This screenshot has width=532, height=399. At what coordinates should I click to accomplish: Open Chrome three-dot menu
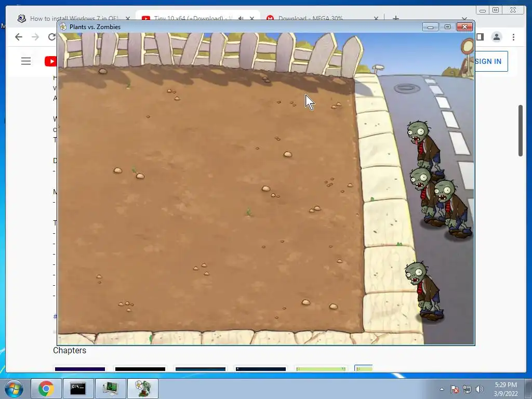(513, 37)
